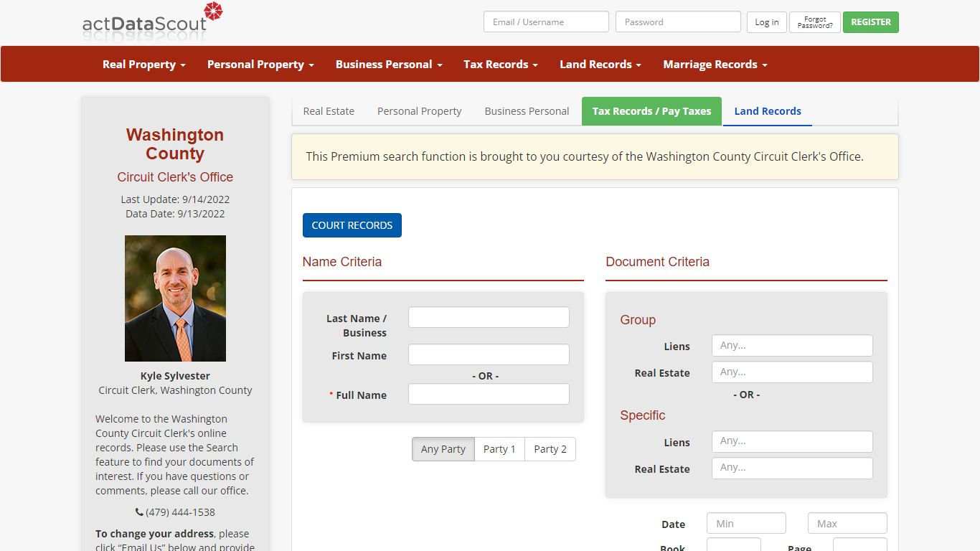Screen dimensions: 980x551
Task: Click the Document Criteria heading
Action: coord(658,262)
